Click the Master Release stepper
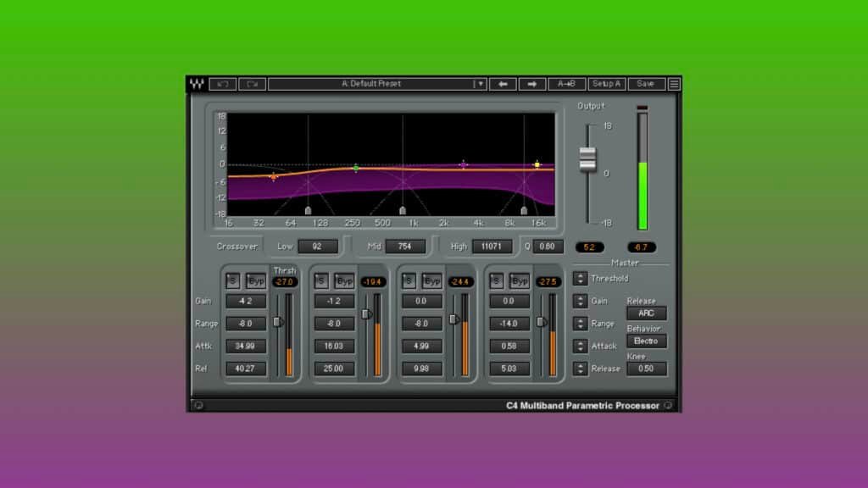 point(580,369)
